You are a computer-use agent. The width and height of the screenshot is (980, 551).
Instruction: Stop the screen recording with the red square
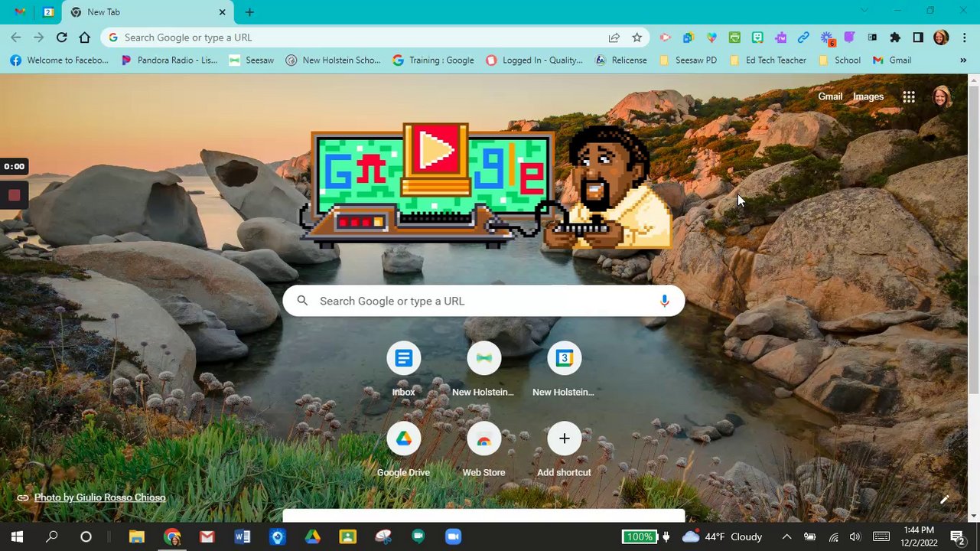[14, 195]
